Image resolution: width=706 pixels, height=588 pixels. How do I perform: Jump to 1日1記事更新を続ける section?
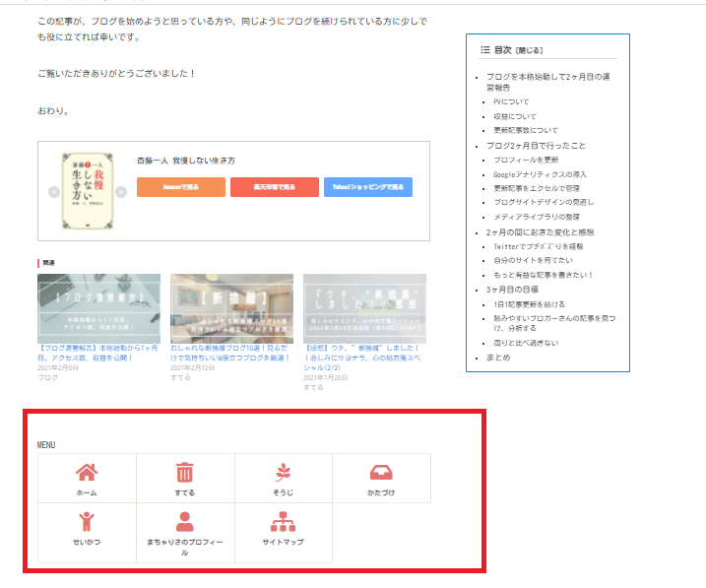pos(529,304)
